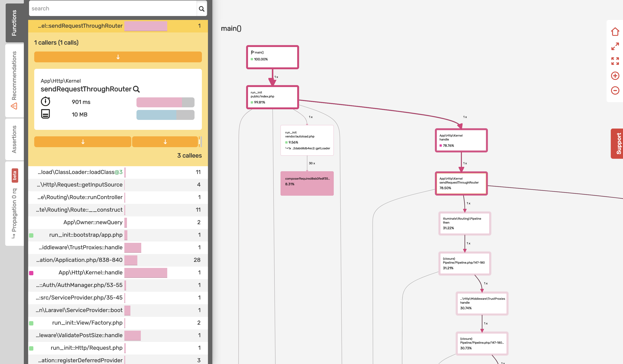623x364 pixels.
Task: Click warning triangle icon on Recommendations tab
Action: pyautogui.click(x=14, y=106)
